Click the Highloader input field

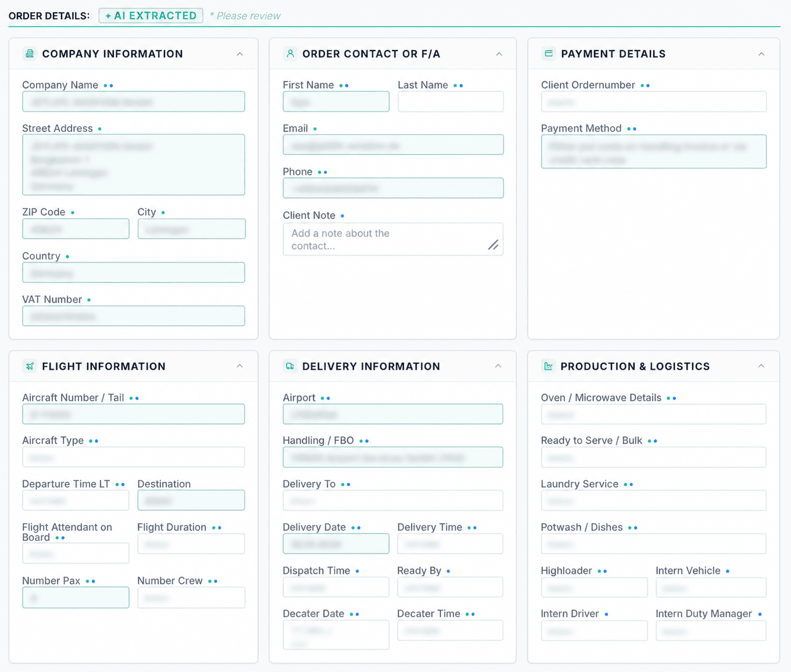click(x=595, y=588)
